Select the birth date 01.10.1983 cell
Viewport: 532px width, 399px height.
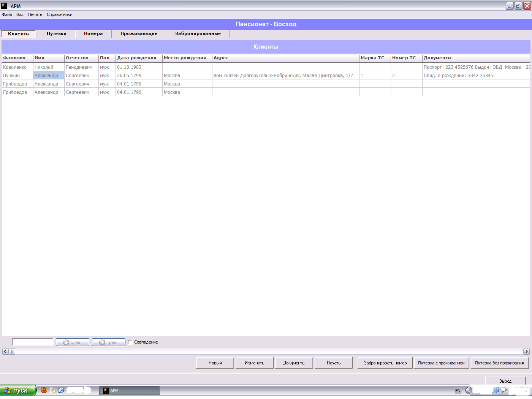[x=139, y=67]
